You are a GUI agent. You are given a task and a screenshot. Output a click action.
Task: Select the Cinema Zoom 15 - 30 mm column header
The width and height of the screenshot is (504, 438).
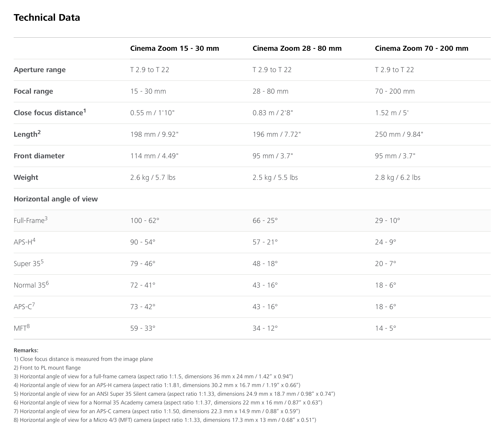[174, 48]
